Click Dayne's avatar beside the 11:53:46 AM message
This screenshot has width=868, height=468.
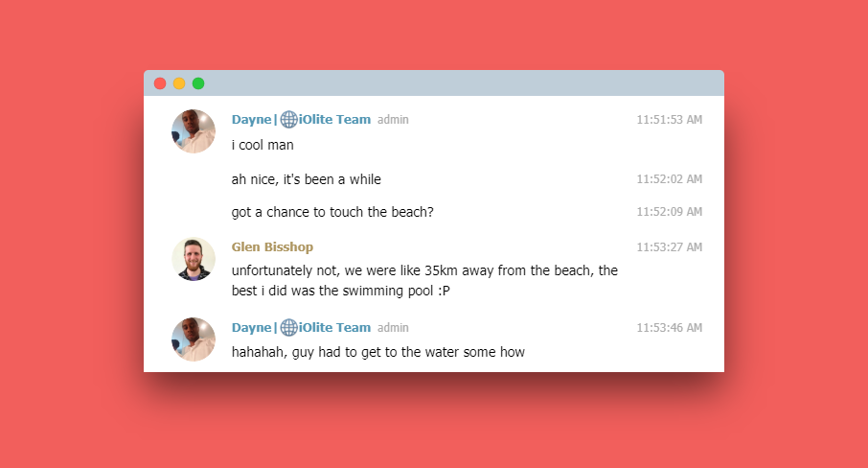coord(194,339)
